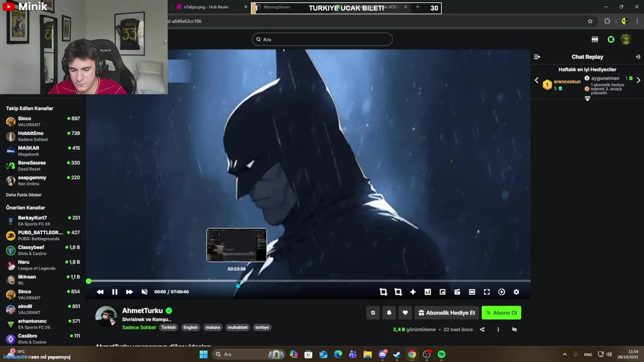This screenshot has height=362, width=644.
Task: Open the player settings gear
Action: click(516, 292)
